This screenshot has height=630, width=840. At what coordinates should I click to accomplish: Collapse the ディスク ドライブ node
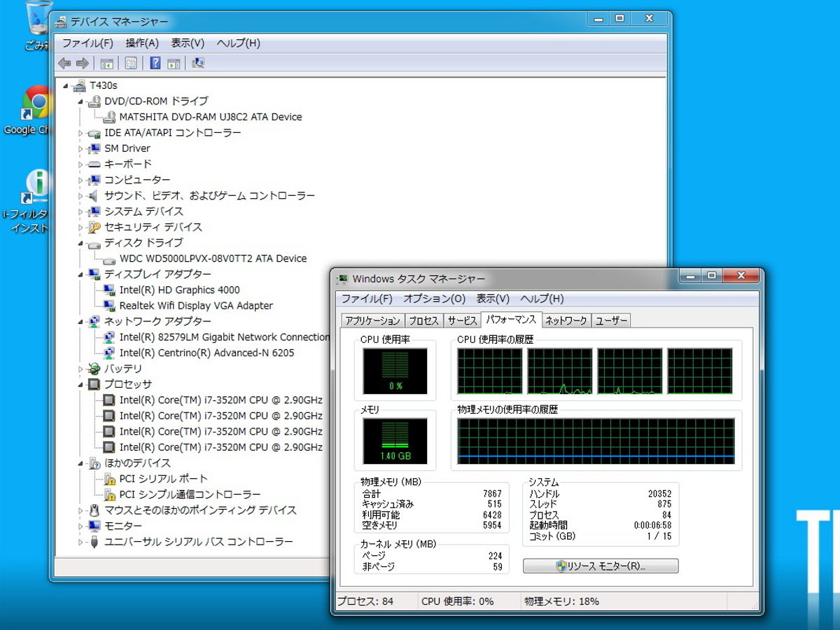point(80,243)
